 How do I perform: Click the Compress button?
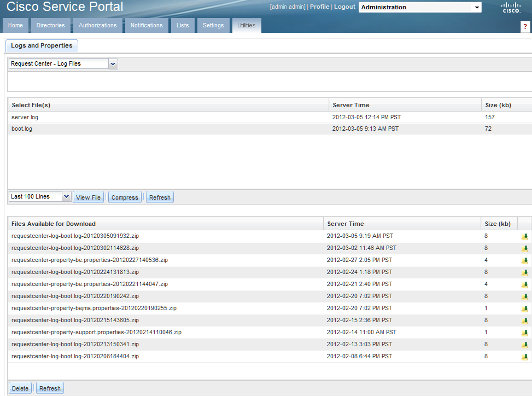pyautogui.click(x=125, y=197)
